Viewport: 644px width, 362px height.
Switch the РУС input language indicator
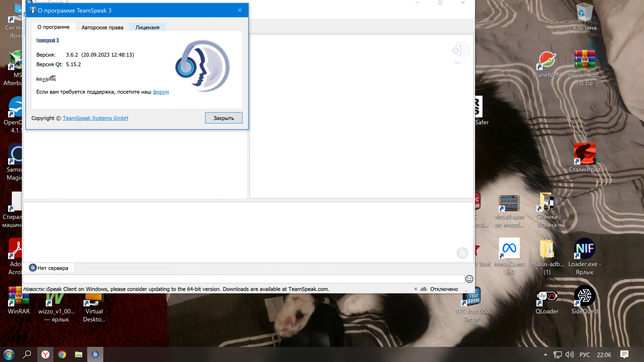click(x=585, y=355)
